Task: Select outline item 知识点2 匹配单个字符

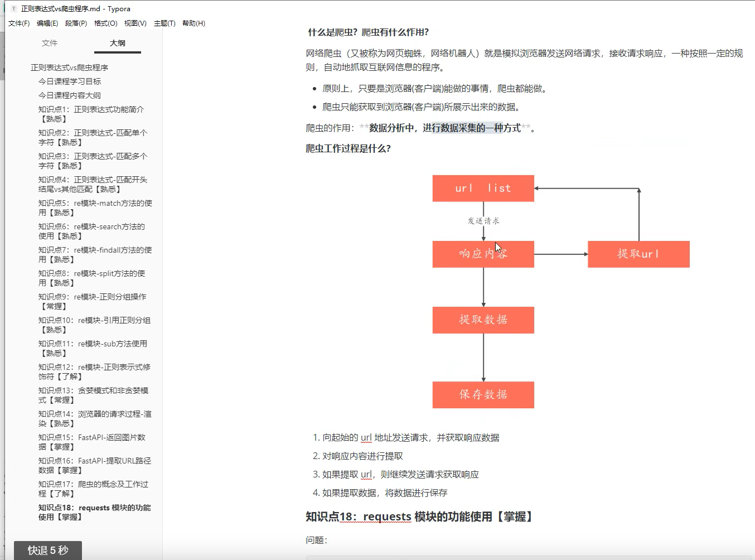Action: [x=93, y=137]
